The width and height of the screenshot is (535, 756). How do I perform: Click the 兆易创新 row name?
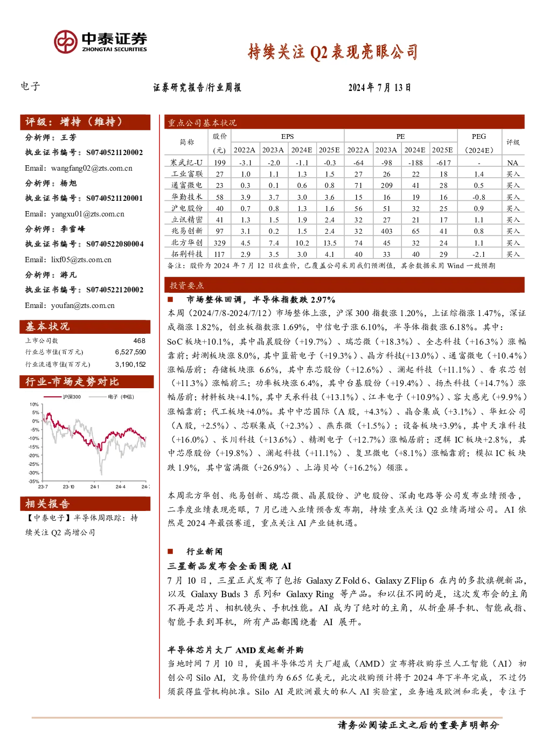point(186,231)
